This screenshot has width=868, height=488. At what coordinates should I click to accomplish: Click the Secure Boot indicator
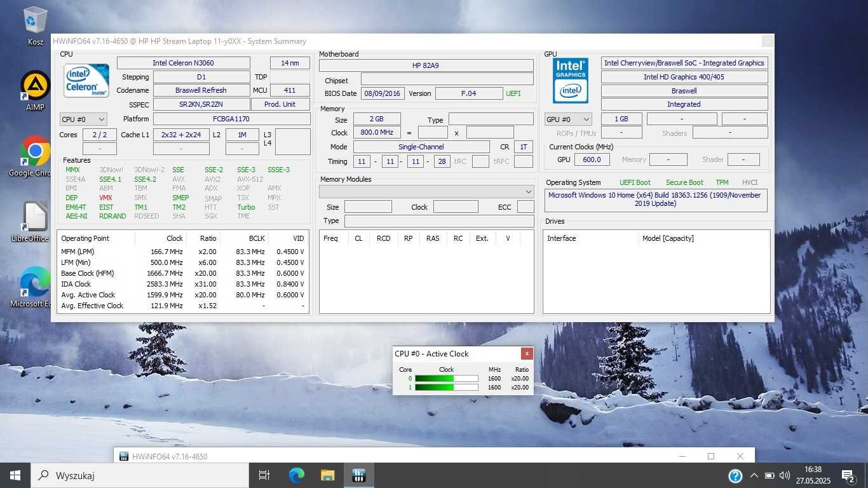click(x=684, y=182)
